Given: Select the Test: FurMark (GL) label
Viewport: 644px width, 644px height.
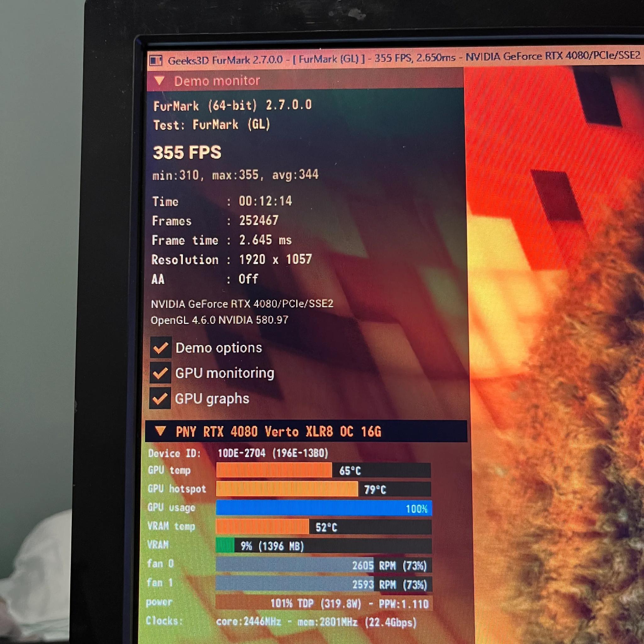Looking at the screenshot, I should point(211,125).
